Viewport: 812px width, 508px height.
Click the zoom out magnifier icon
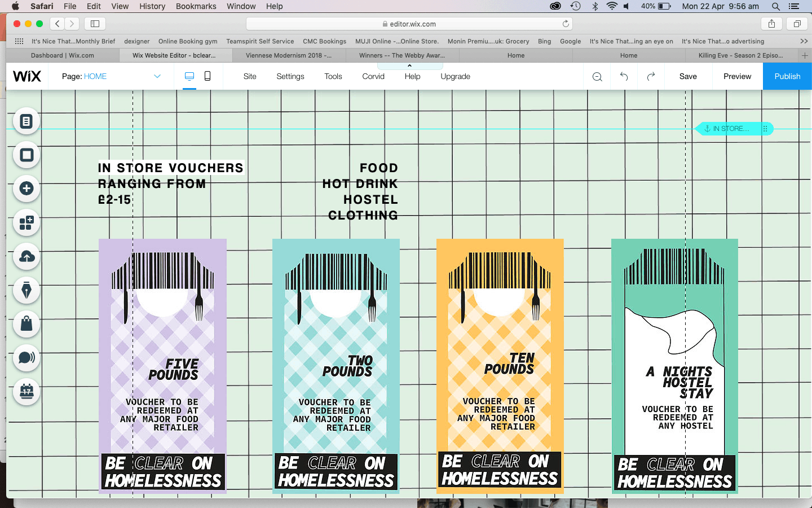point(597,77)
